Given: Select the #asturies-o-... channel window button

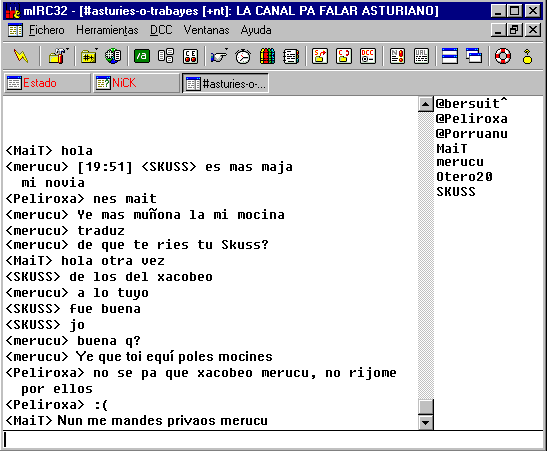Looking at the screenshot, I should click(225, 83).
